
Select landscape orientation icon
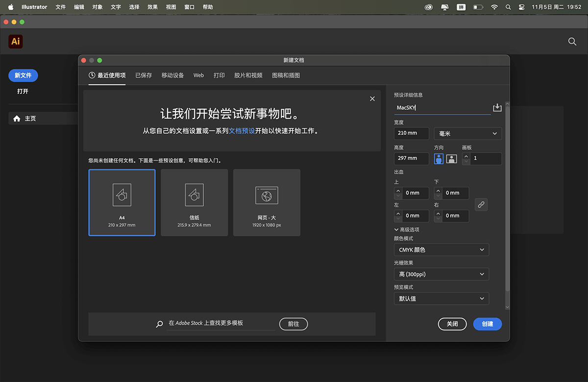(452, 159)
